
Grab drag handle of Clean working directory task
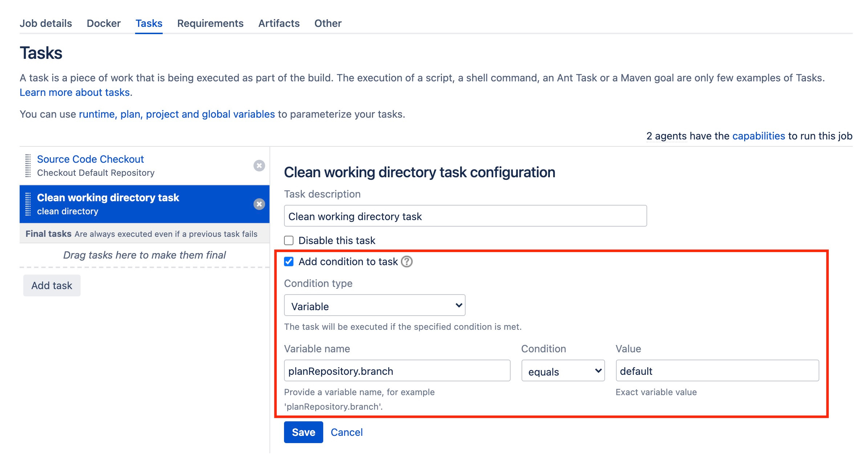coord(28,204)
